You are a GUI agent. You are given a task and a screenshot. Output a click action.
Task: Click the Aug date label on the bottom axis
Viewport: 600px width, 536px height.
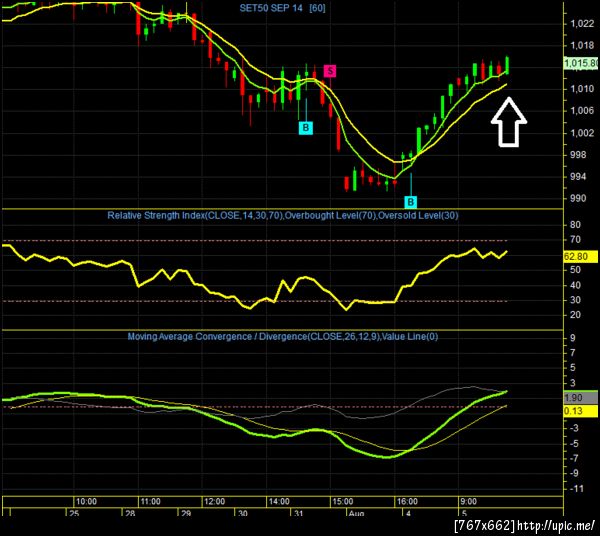(x=356, y=514)
